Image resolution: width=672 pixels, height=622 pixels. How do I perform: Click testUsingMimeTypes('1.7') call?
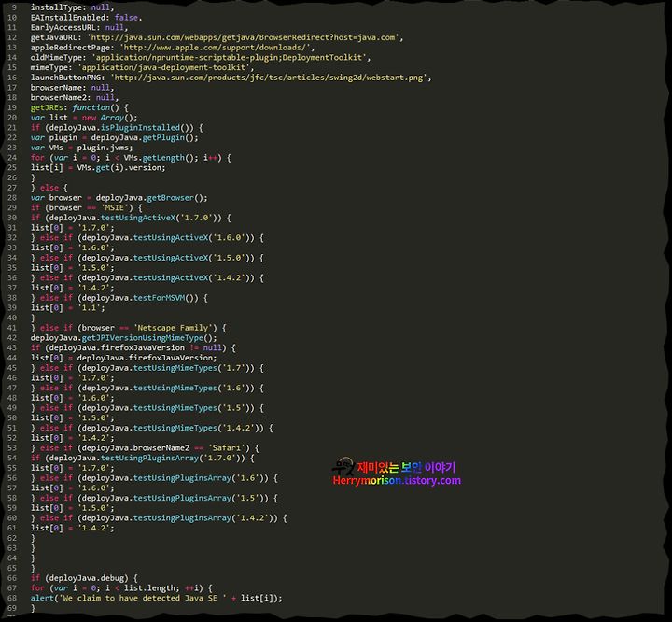click(194, 368)
